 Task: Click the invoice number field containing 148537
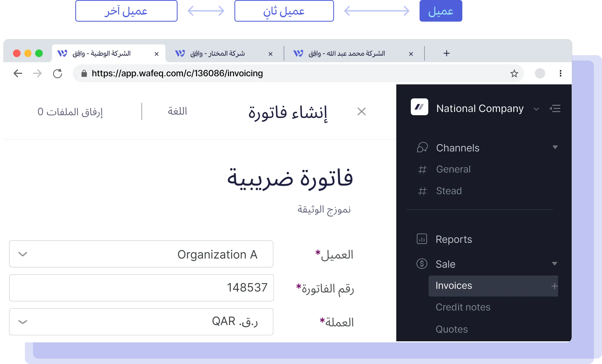(x=141, y=288)
